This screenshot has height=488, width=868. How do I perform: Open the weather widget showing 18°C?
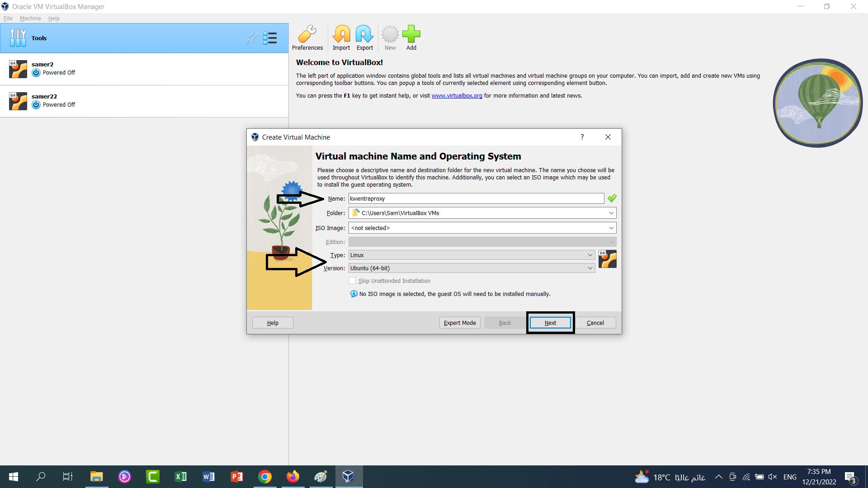(670, 477)
